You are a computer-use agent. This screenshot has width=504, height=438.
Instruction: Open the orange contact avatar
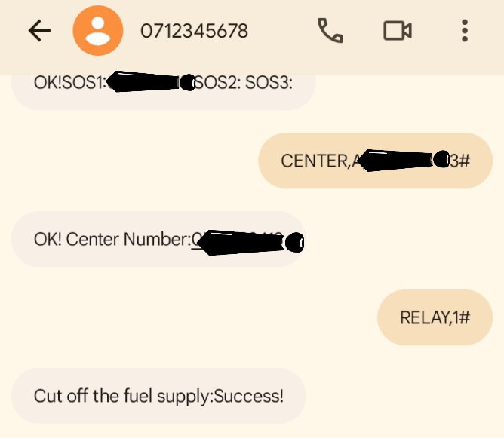[x=97, y=30]
